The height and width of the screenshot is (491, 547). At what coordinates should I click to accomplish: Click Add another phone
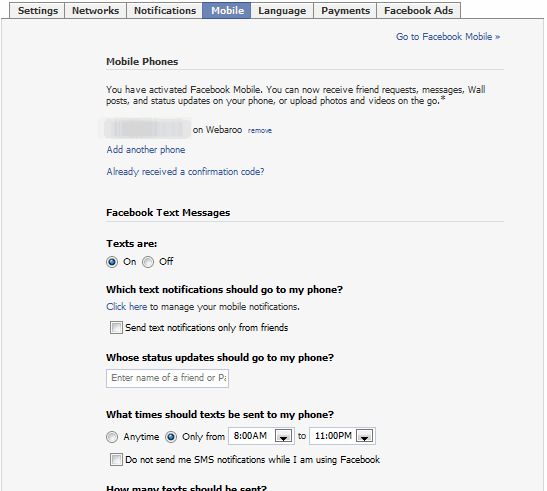click(x=146, y=150)
